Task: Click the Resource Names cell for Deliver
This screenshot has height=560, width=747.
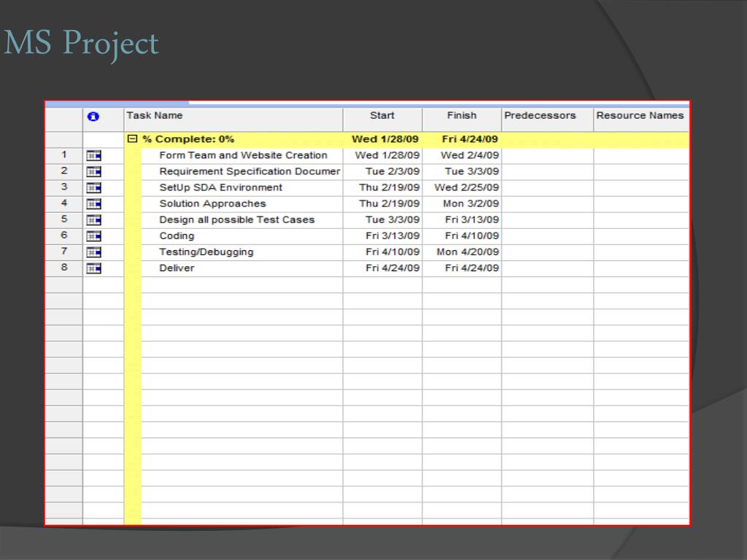Action: [641, 268]
